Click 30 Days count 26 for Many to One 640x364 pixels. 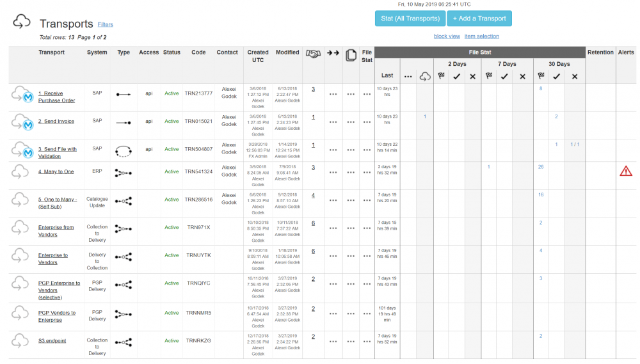(541, 166)
